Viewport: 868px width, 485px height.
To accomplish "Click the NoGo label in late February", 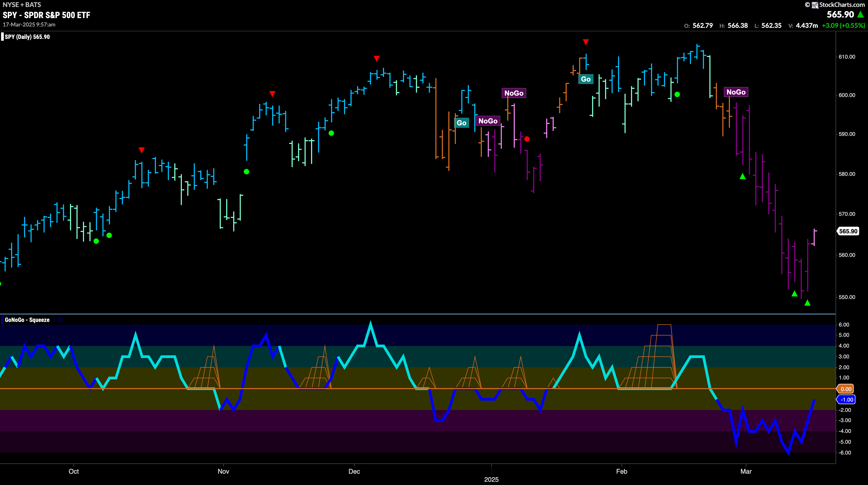I will point(736,92).
